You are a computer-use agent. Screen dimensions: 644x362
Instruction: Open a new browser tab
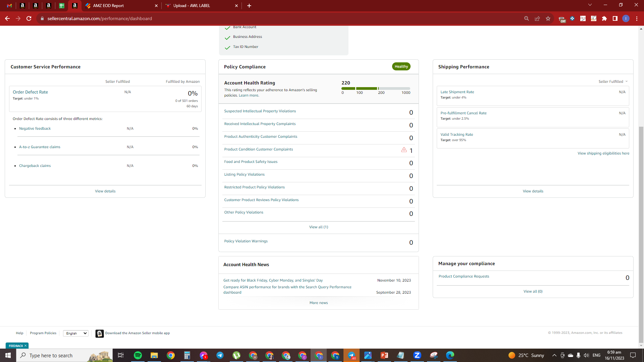point(249,6)
